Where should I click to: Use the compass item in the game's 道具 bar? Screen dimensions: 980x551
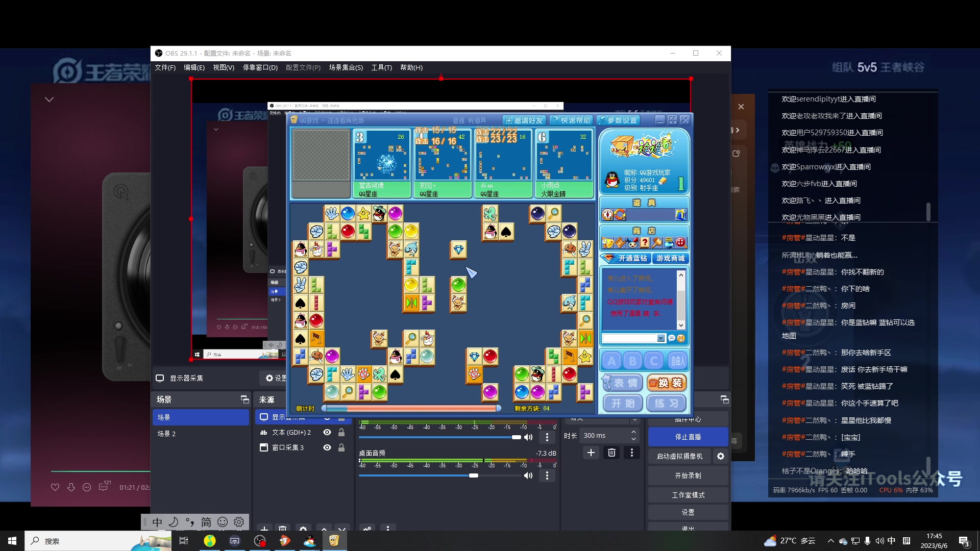(607, 215)
